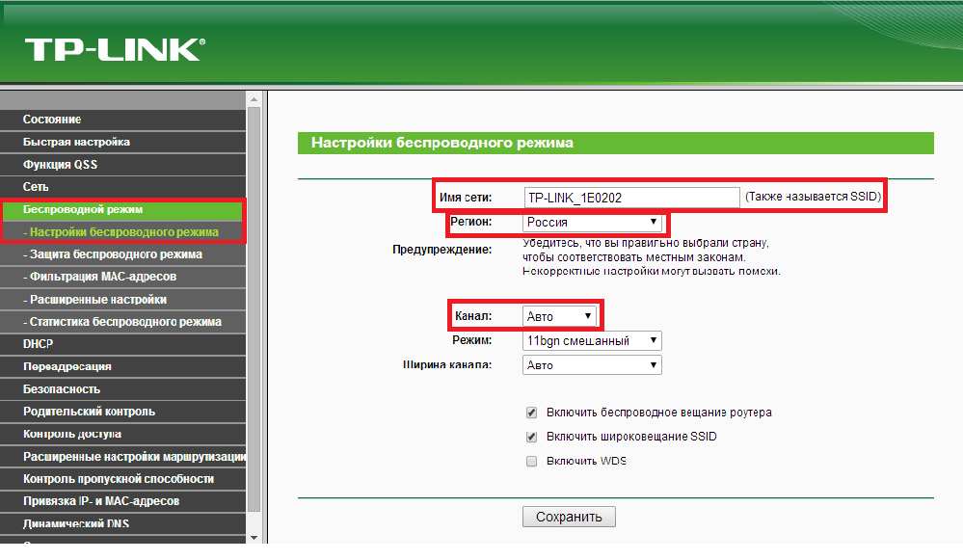Open Привязка IP- и MAC-адресов
Screen dimensions: 963x560
(122, 501)
